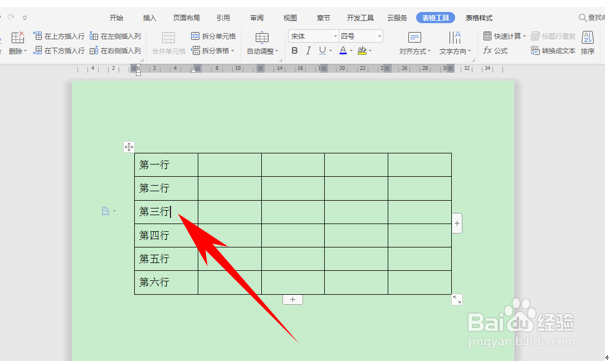Click the Formula (fx 公式) button
Viewport: 609px width, 363px height.
point(495,50)
